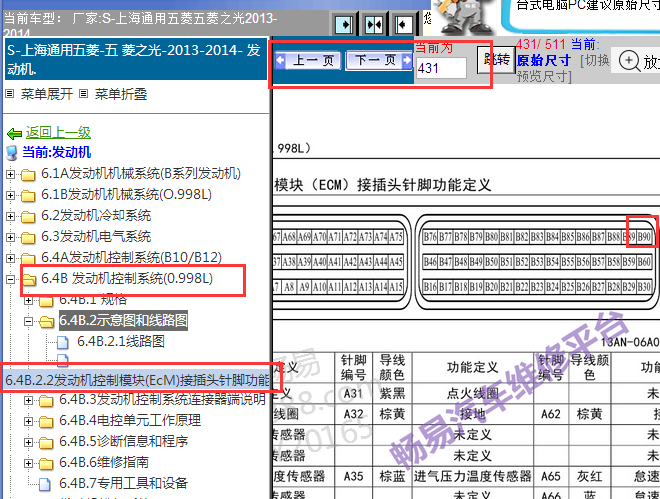Click pin B90 in connector diagram
Viewport: 660px width, 499px height.
(644, 237)
